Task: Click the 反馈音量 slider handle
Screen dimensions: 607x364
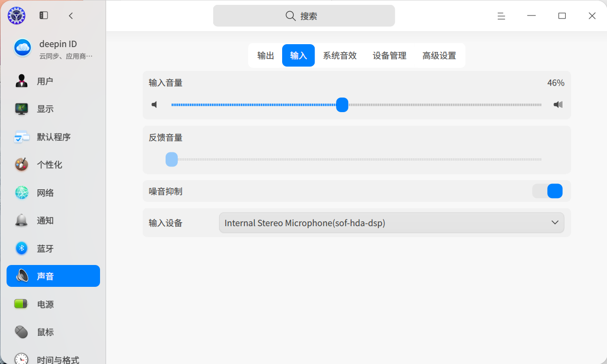Action: 171,159
